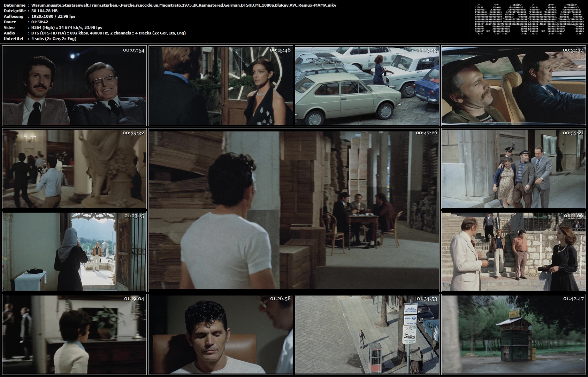Click the kiosk frame 01:42:47
This screenshot has width=588, height=377.
513,334
